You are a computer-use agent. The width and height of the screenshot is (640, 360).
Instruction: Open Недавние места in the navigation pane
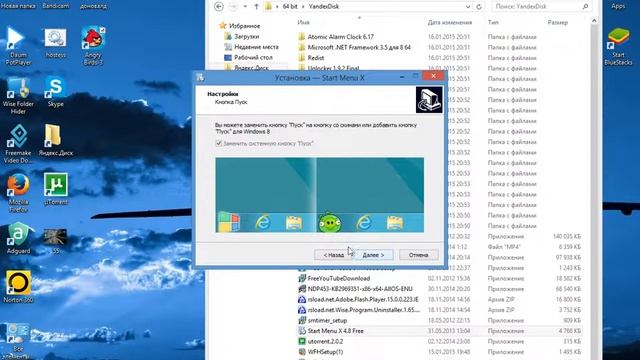(256, 47)
